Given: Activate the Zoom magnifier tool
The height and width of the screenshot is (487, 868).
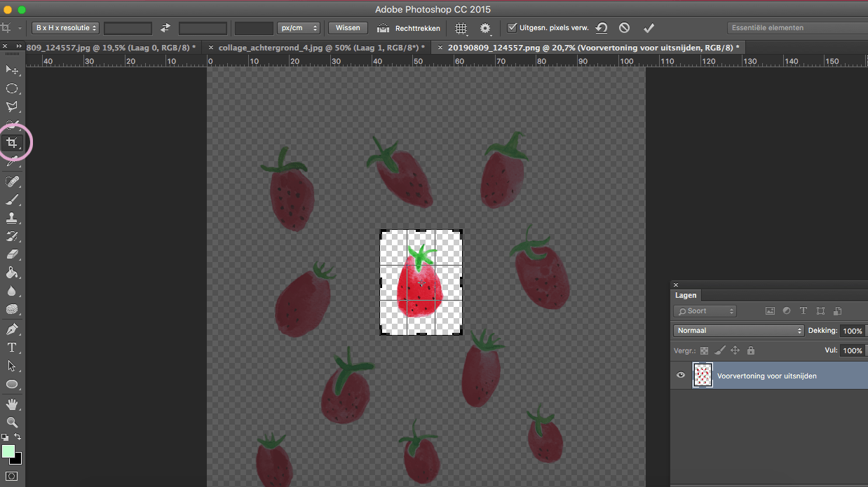Looking at the screenshot, I should [x=12, y=422].
